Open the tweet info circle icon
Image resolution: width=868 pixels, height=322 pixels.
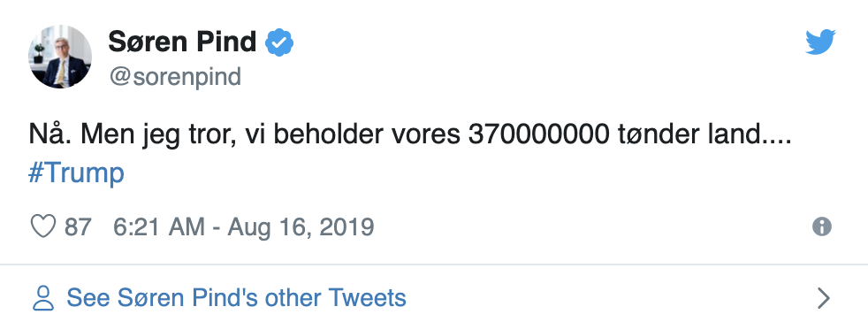point(822,226)
